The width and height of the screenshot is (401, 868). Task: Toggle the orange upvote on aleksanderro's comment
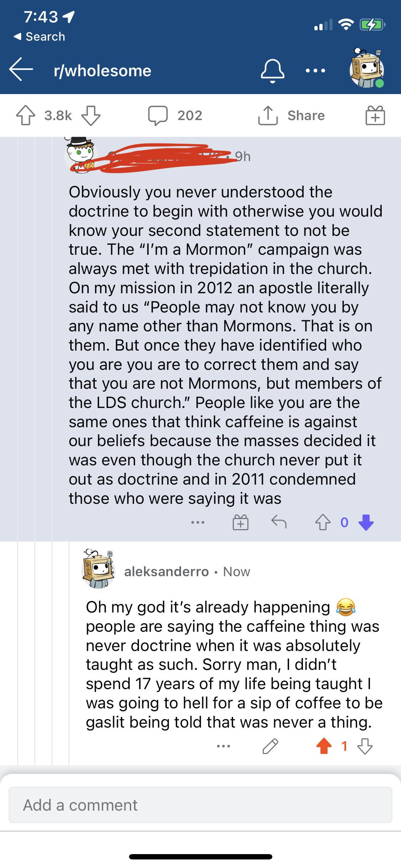324,746
